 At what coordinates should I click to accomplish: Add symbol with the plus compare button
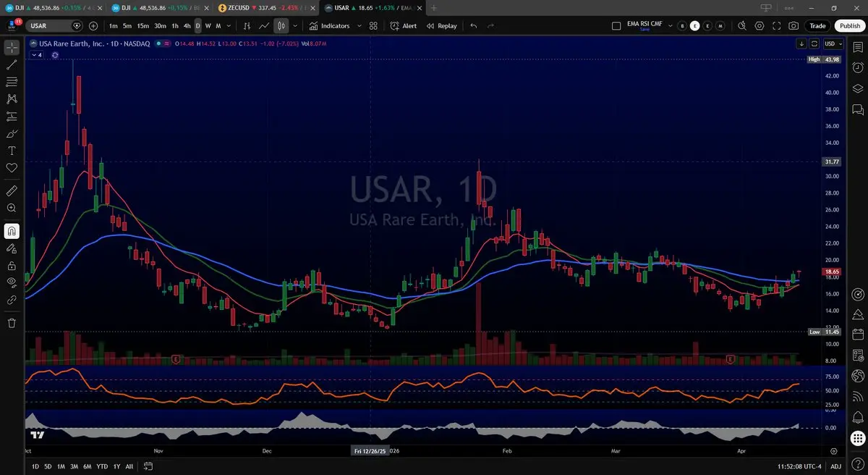click(93, 26)
